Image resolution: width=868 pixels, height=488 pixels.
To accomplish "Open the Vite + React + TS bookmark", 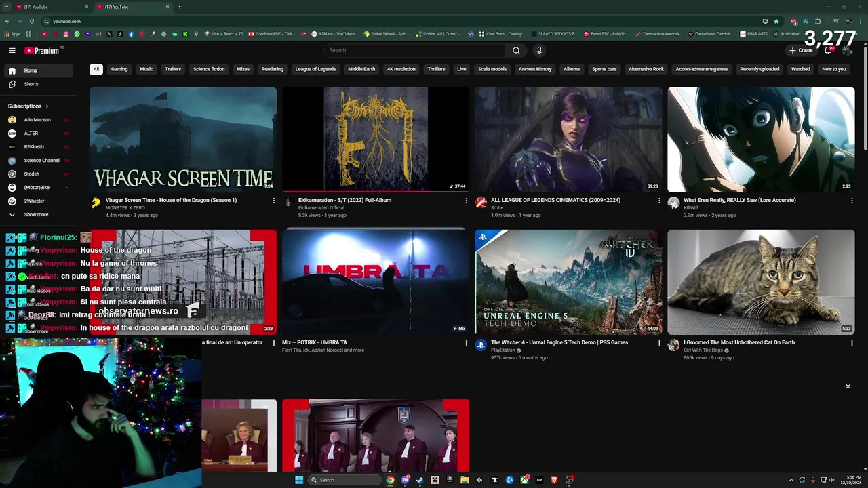I will [x=223, y=33].
